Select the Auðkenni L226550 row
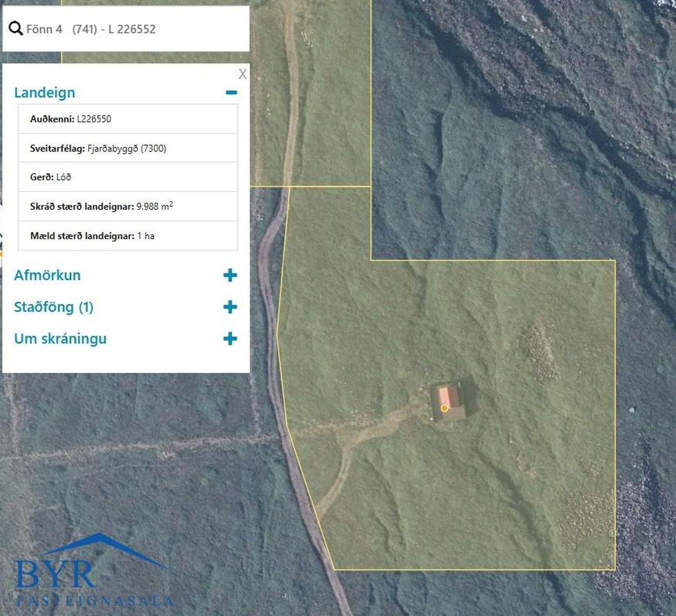The width and height of the screenshot is (676, 616). coord(128,119)
